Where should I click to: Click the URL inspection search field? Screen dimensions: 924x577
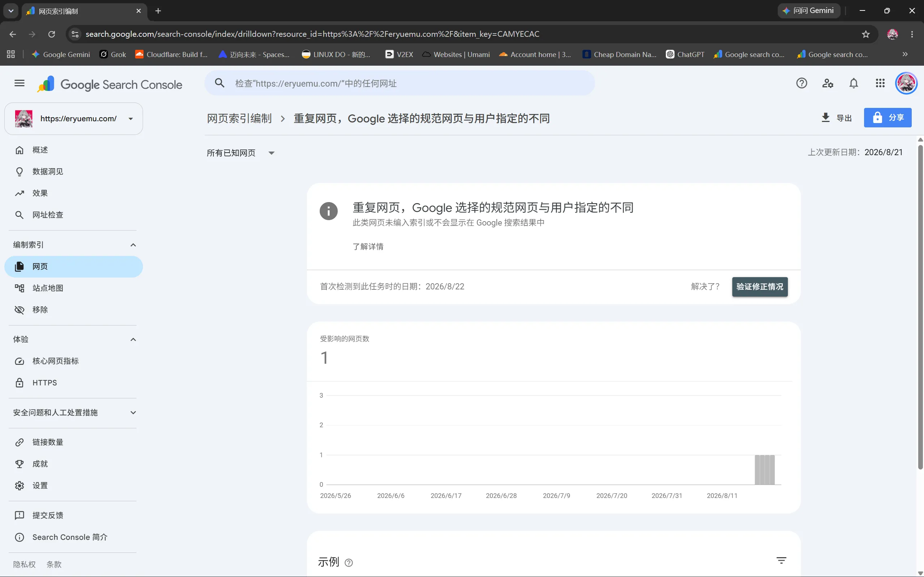pos(400,83)
